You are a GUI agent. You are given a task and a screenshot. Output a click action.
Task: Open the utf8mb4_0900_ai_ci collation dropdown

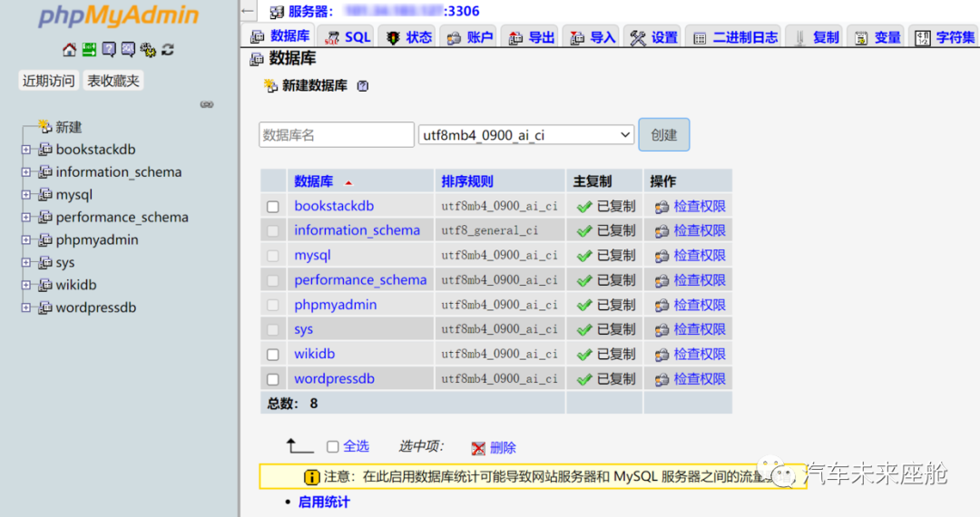click(x=526, y=135)
